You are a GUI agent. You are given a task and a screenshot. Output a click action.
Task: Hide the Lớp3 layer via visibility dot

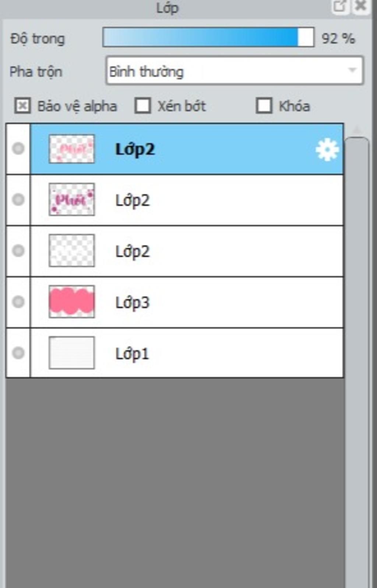18,302
